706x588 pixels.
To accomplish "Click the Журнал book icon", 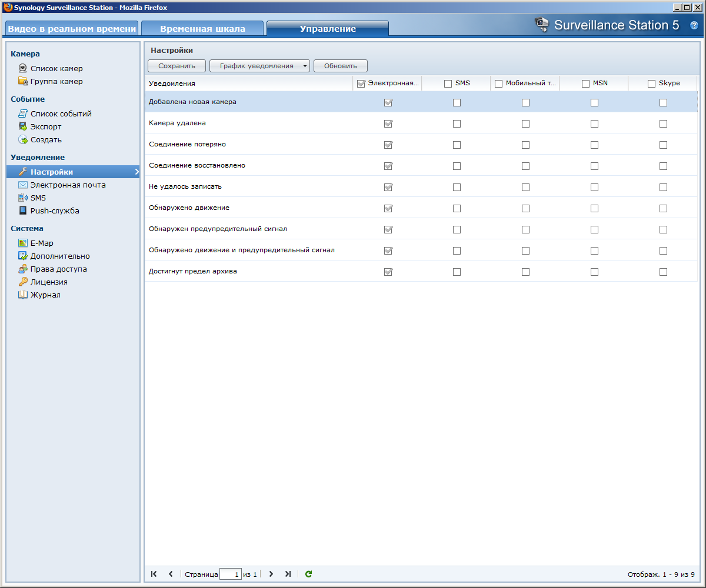I will [23, 295].
